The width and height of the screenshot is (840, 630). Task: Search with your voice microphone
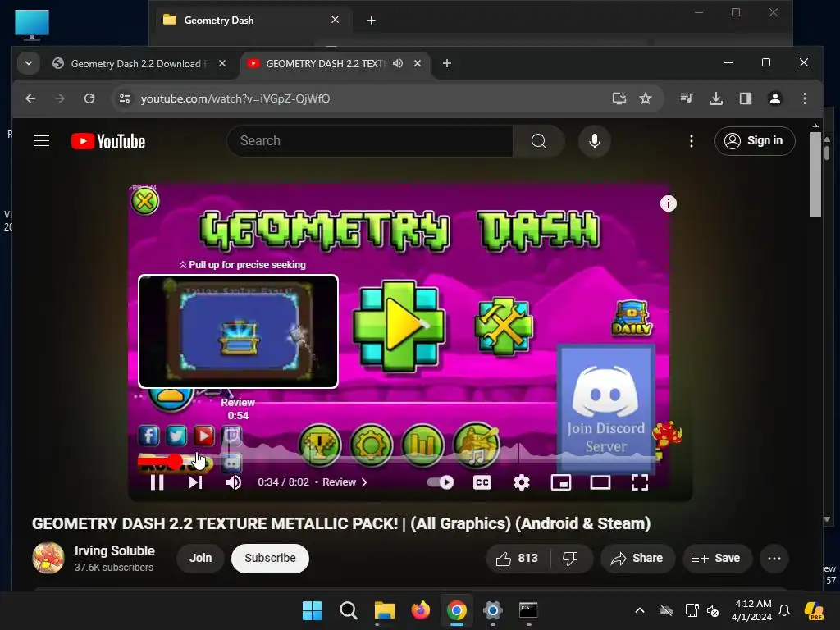(594, 141)
